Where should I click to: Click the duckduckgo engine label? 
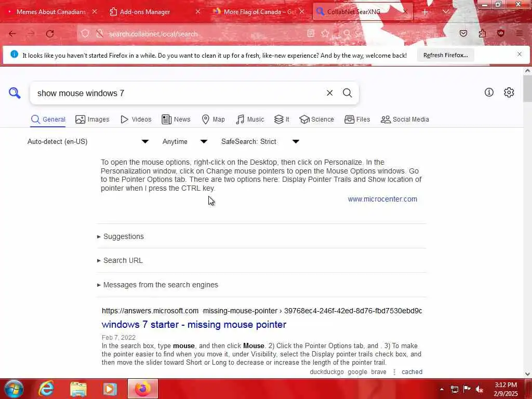[x=326, y=372]
